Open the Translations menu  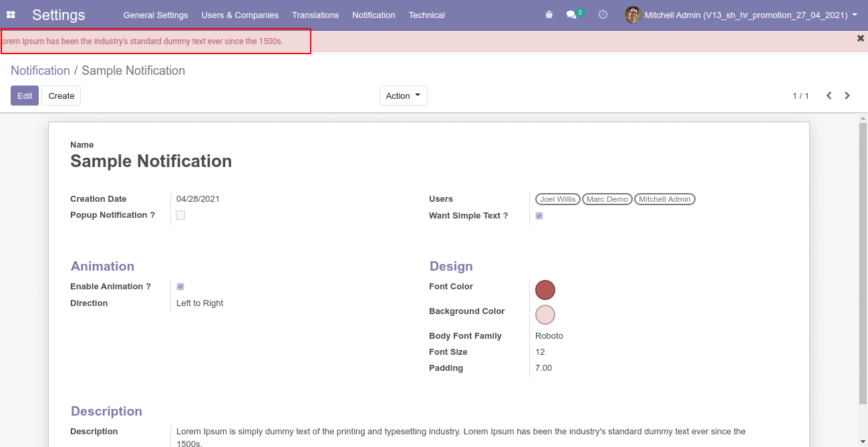315,15
